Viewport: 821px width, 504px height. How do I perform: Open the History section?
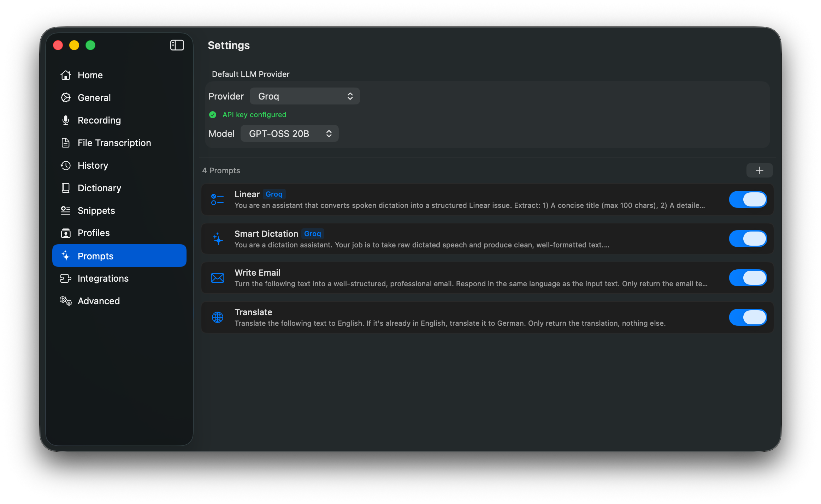click(93, 166)
